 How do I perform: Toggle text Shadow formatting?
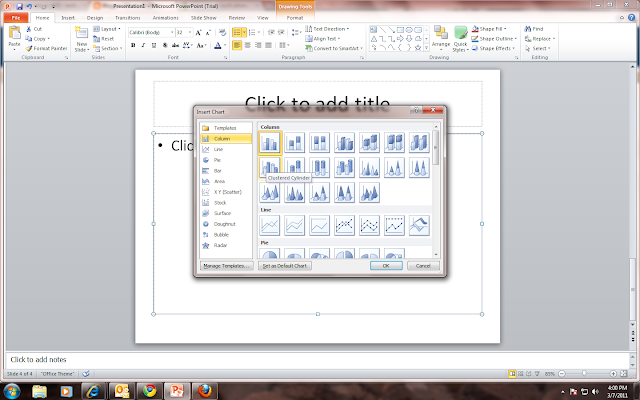click(164, 45)
